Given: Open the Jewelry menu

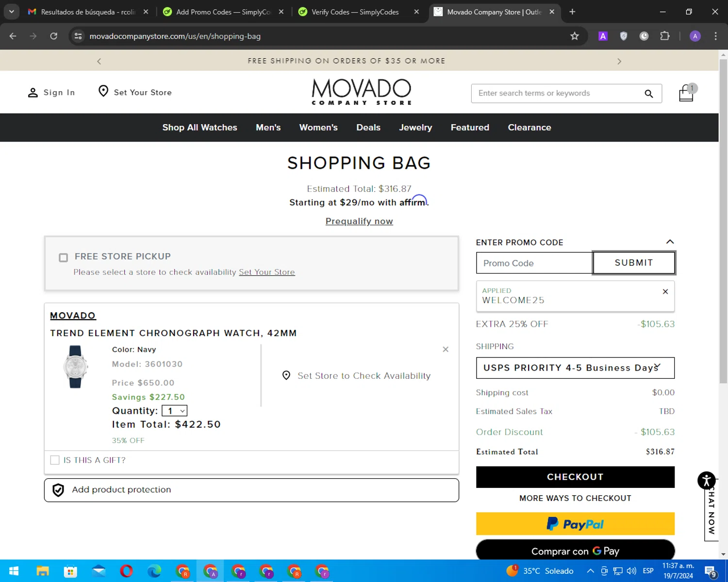Looking at the screenshot, I should pos(415,128).
